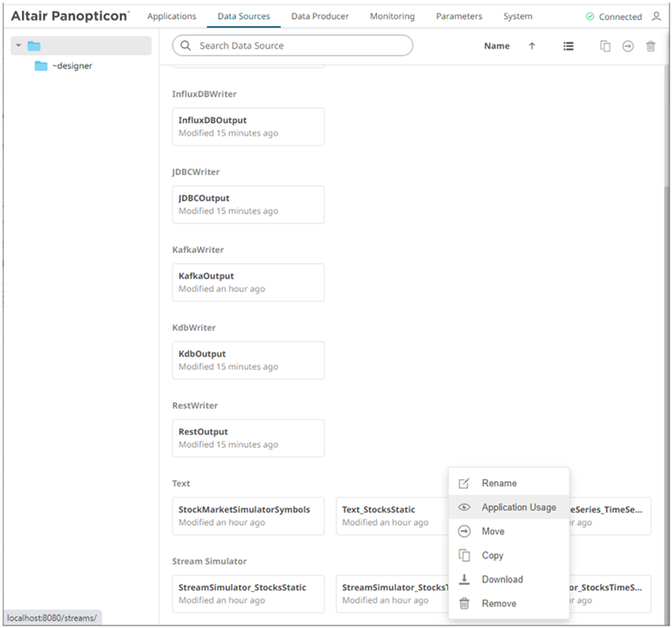Switch to list view icon
This screenshot has width=672, height=628.
click(x=568, y=46)
